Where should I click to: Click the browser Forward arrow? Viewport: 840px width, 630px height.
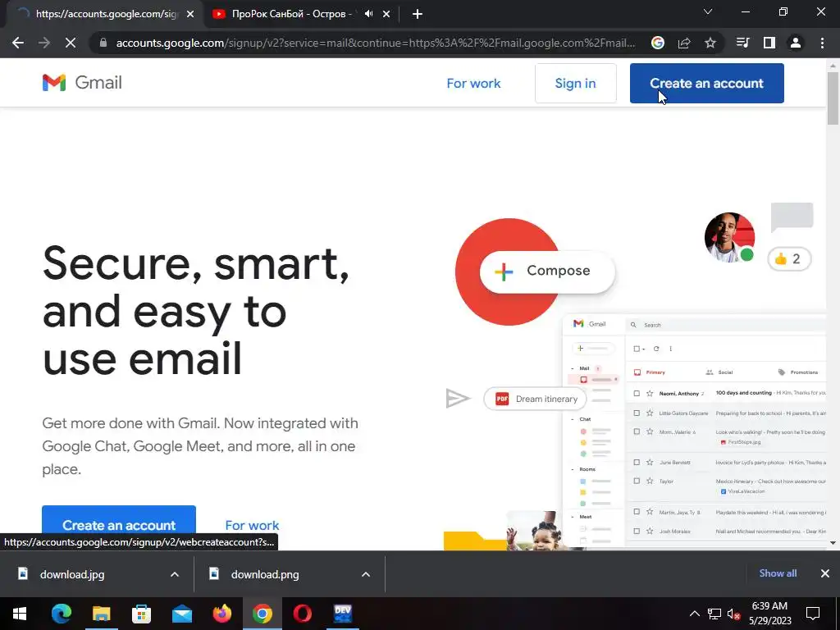tap(44, 43)
